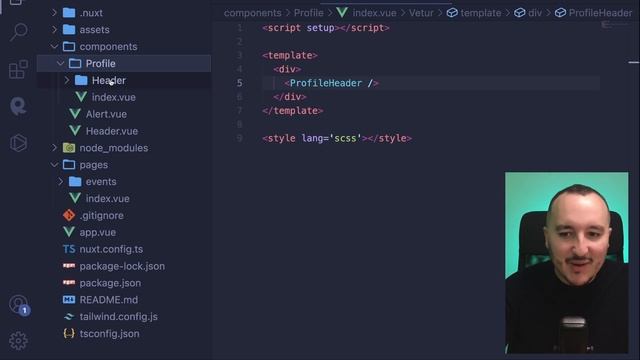Click the npm icon beside package-lock.json
Screen dimensions: 640x360
pyautogui.click(x=69, y=266)
